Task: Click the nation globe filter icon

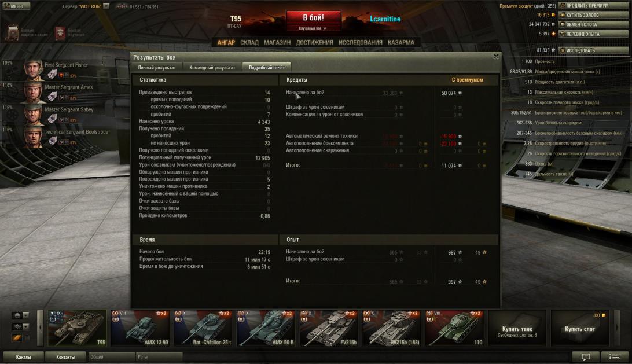Action: pos(17,315)
